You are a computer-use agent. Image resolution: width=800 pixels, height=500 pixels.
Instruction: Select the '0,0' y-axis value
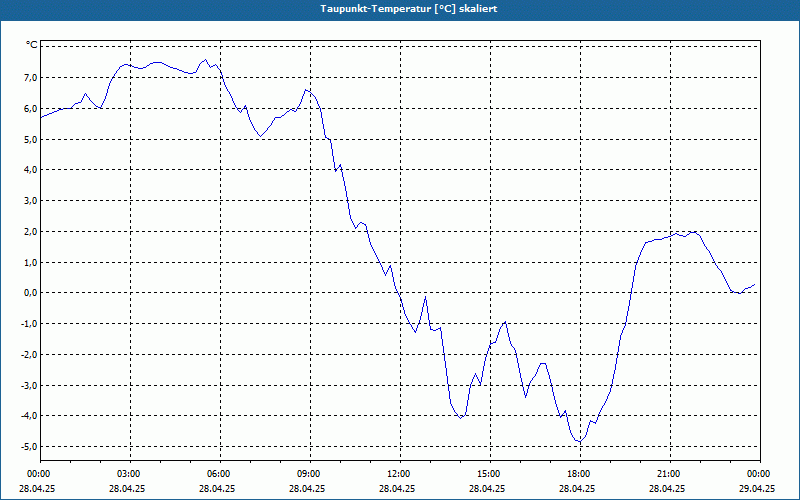click(x=31, y=293)
